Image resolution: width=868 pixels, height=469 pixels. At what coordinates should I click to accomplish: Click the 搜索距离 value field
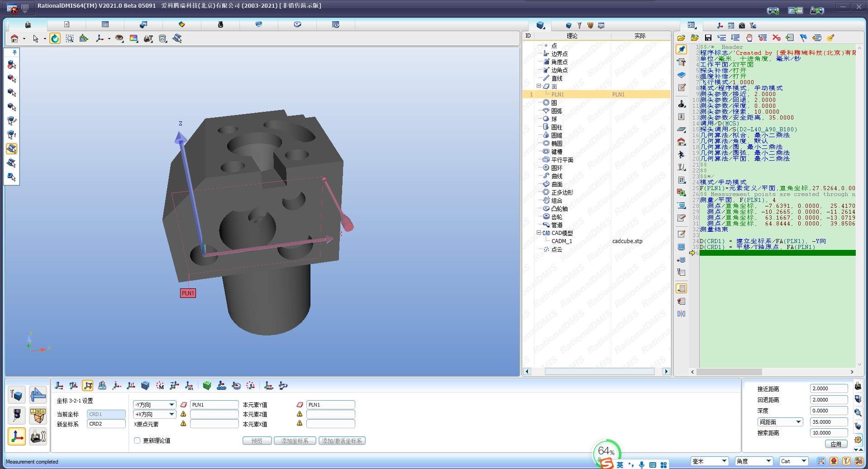click(829, 433)
